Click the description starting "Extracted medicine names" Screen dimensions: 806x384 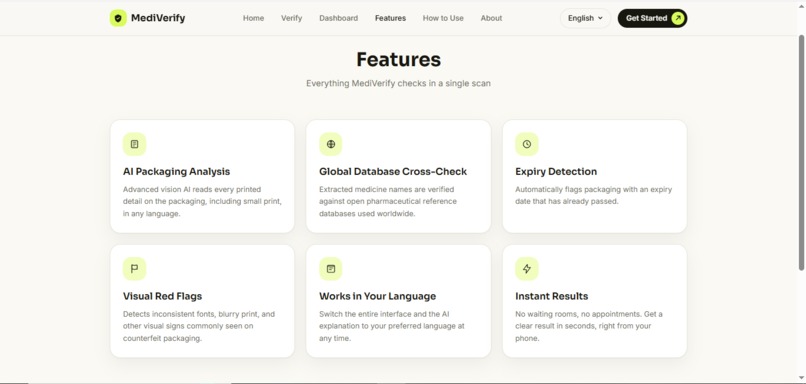(388, 202)
